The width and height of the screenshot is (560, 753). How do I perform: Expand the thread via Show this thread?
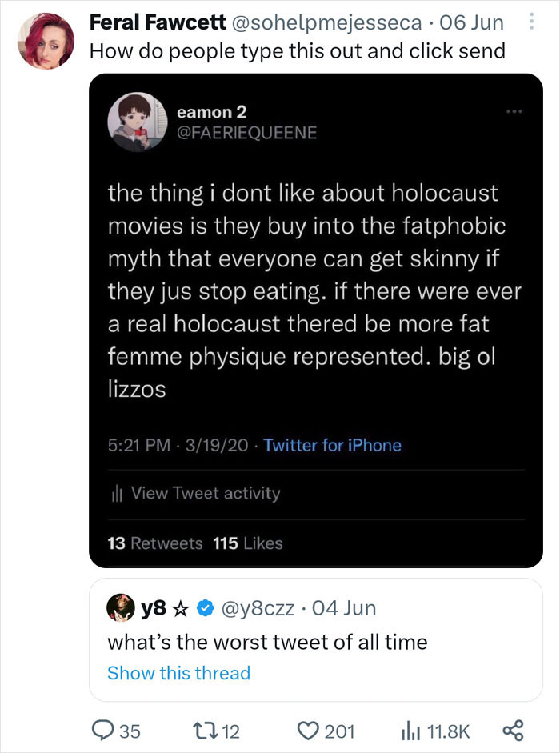point(178,673)
